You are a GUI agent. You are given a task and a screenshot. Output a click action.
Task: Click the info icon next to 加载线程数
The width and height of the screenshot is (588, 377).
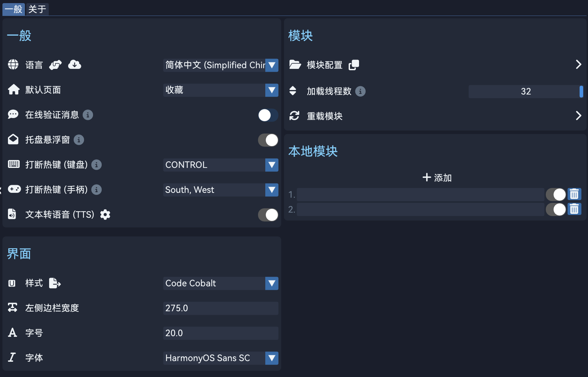click(361, 91)
